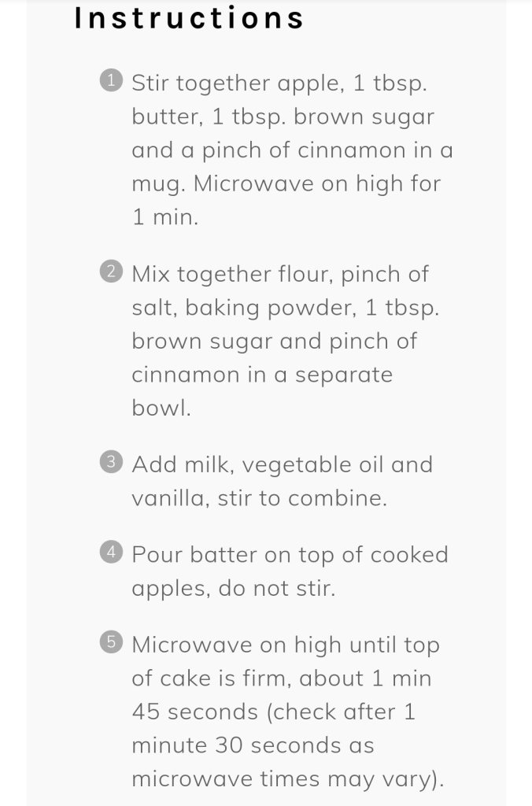Click the step 2 number badge
532x806 pixels.
(113, 272)
